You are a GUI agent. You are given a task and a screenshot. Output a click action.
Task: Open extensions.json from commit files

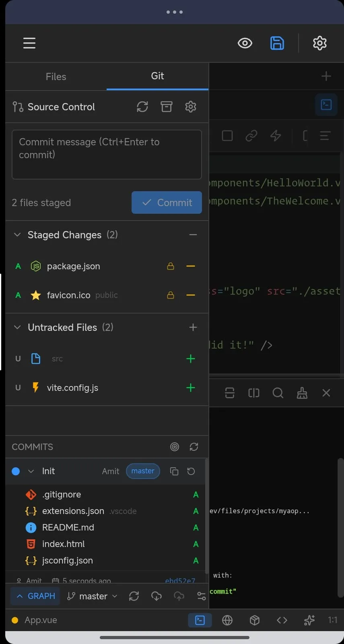point(73,511)
